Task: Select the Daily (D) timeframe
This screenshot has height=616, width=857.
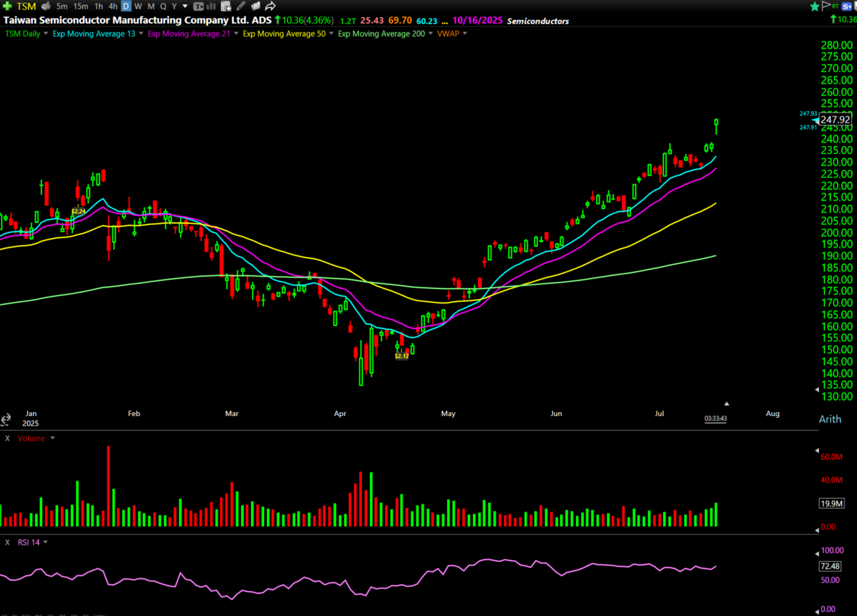Action: (x=126, y=6)
